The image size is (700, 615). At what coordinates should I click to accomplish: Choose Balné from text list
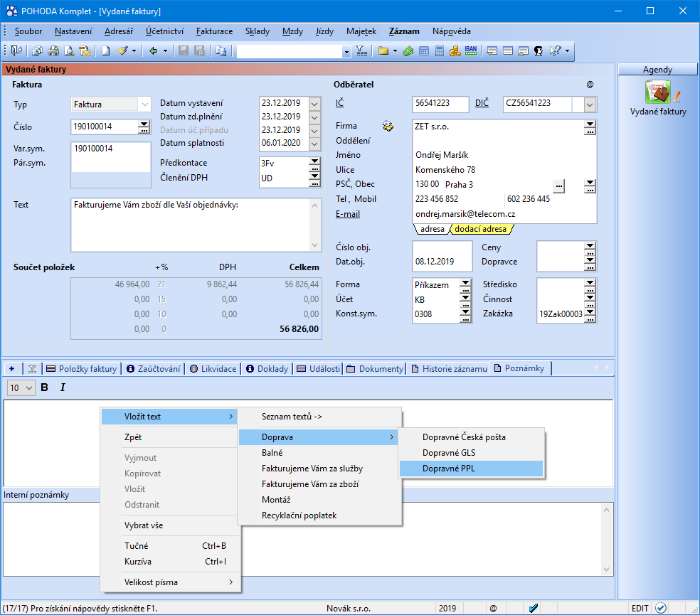click(319, 453)
